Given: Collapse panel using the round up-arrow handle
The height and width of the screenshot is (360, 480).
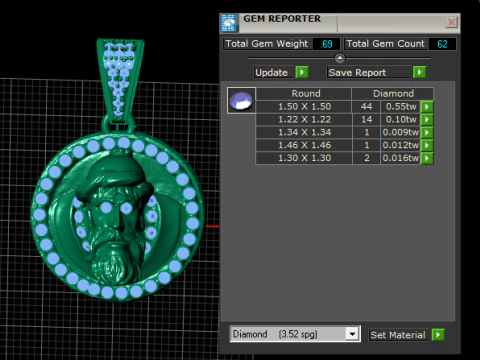Looking at the screenshot, I should click(340, 58).
